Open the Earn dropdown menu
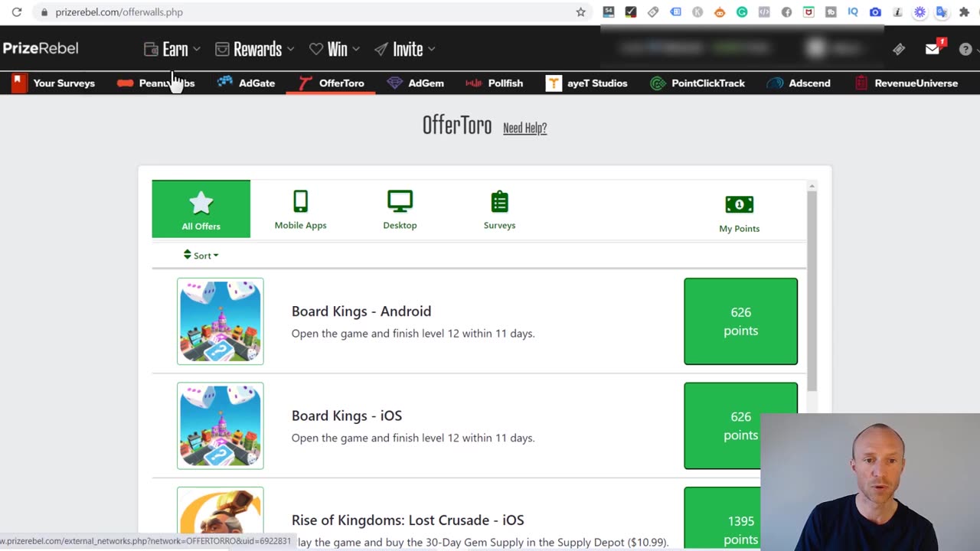980x551 pixels. [172, 49]
